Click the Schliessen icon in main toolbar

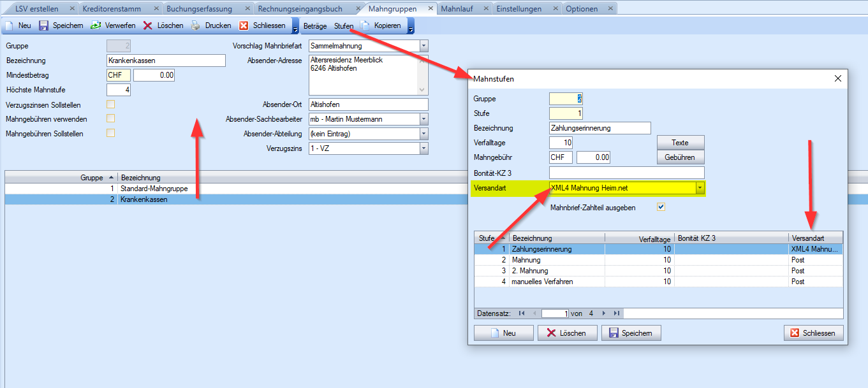click(244, 26)
